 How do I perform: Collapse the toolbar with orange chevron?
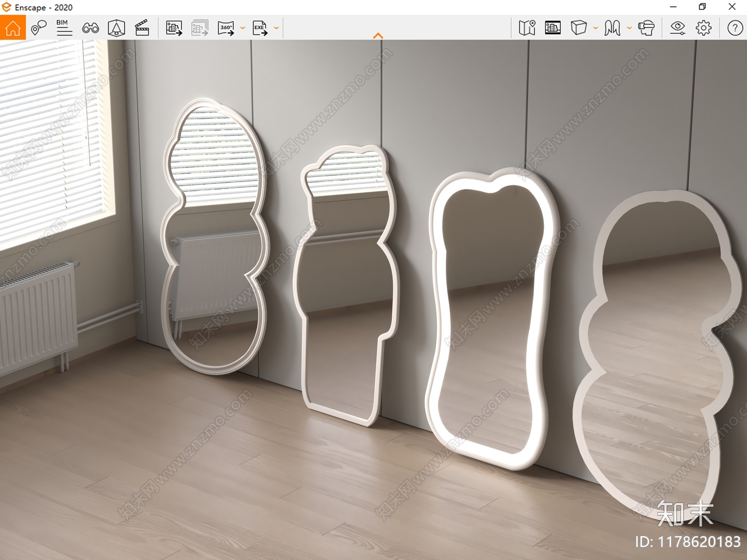point(378,35)
